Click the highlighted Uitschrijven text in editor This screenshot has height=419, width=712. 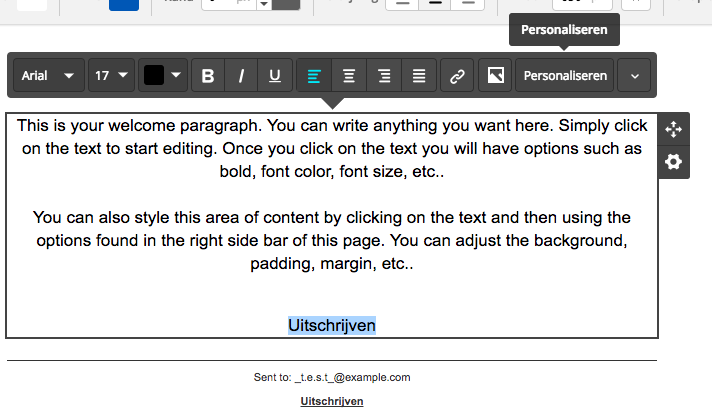[332, 325]
